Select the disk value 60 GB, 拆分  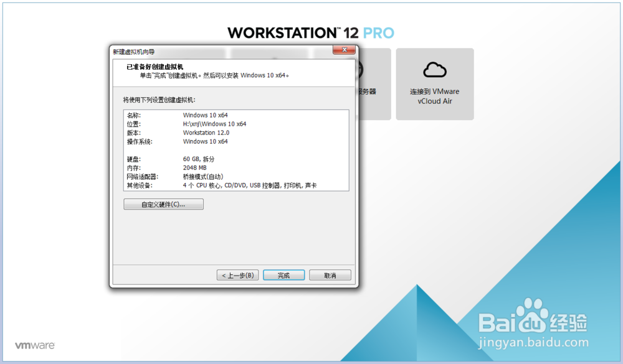(x=199, y=159)
